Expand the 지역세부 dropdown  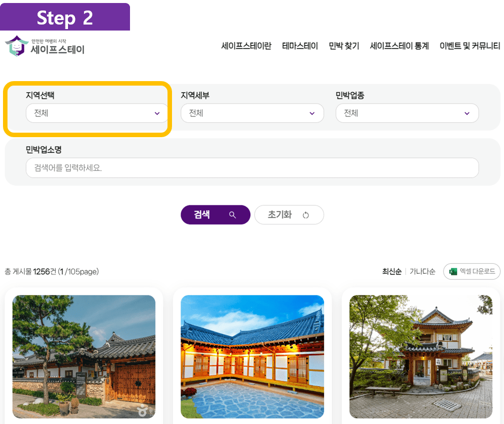pyautogui.click(x=252, y=113)
